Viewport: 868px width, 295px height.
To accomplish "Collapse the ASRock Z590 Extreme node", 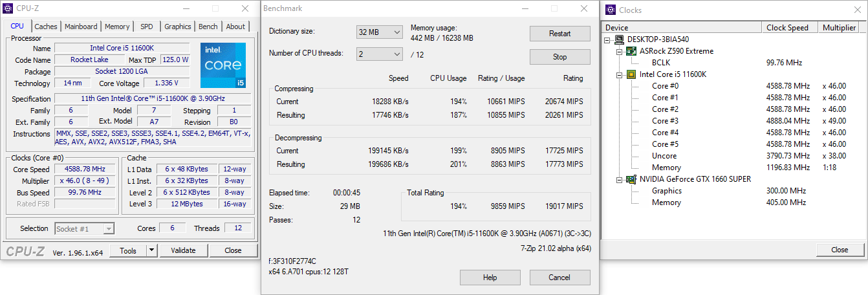I will [x=620, y=51].
